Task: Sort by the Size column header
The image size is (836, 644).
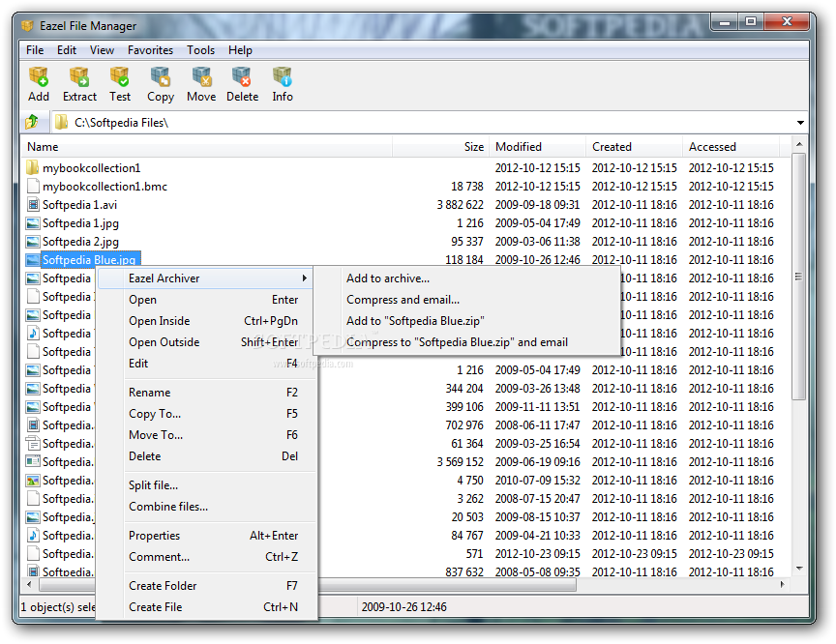Action: [x=440, y=146]
